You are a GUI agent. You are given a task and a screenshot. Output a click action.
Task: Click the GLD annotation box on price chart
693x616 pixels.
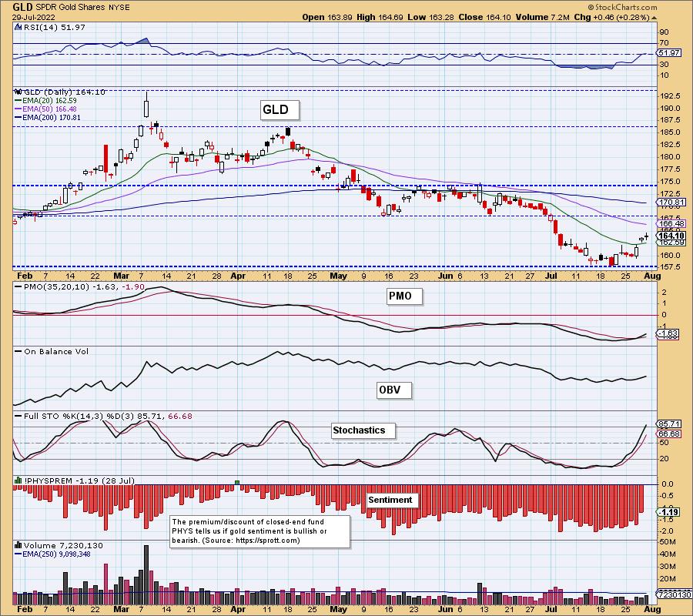(280, 109)
